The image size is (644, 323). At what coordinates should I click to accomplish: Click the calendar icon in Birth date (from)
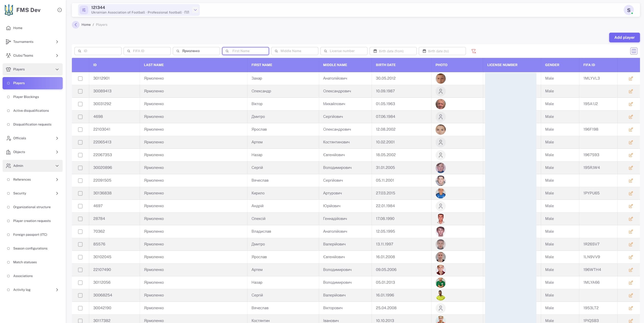click(375, 51)
